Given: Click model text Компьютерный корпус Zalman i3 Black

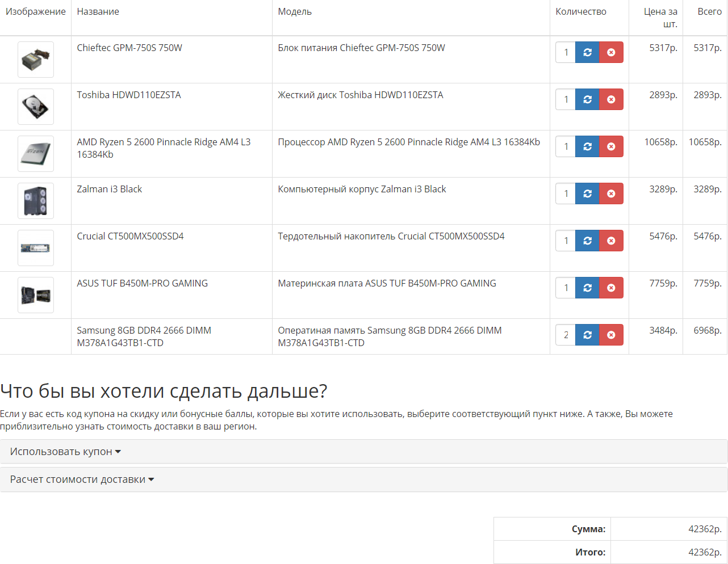Looking at the screenshot, I should pos(362,189).
